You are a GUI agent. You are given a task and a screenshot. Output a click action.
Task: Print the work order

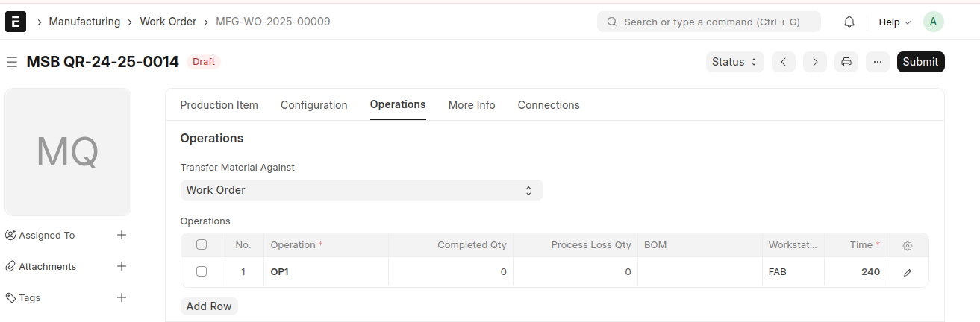pyautogui.click(x=846, y=62)
